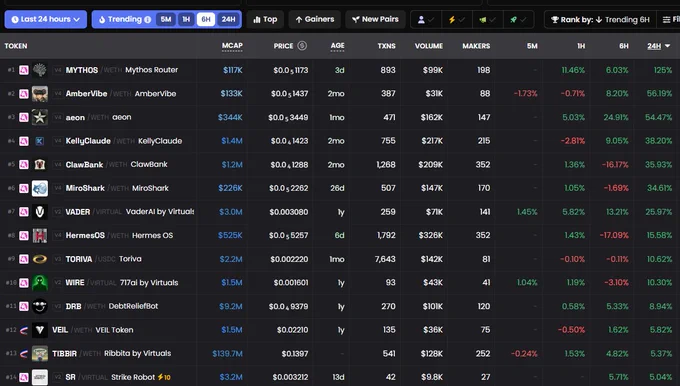
Task: Toggle the megaphone ads filter
Action: (x=487, y=20)
